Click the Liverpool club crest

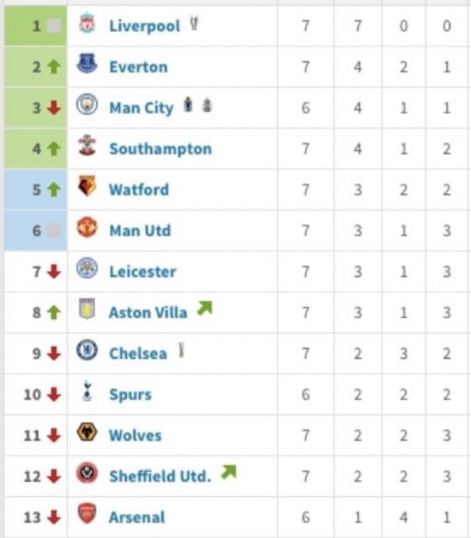pos(87,23)
